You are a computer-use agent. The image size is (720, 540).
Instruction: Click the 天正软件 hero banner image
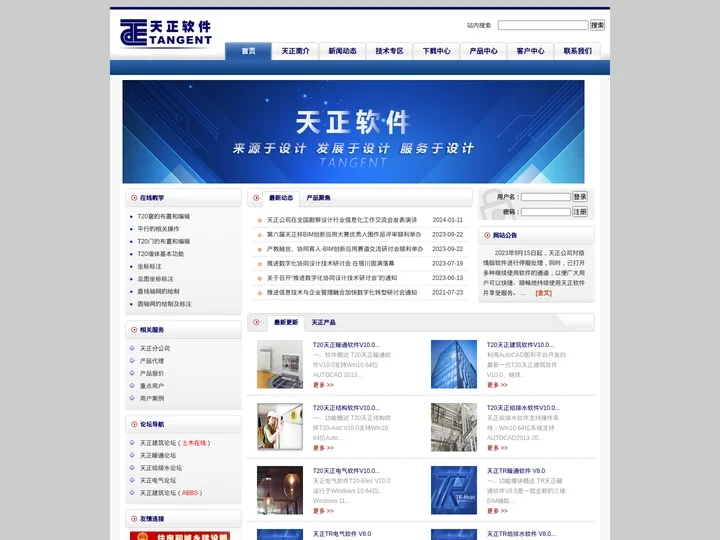click(x=353, y=132)
